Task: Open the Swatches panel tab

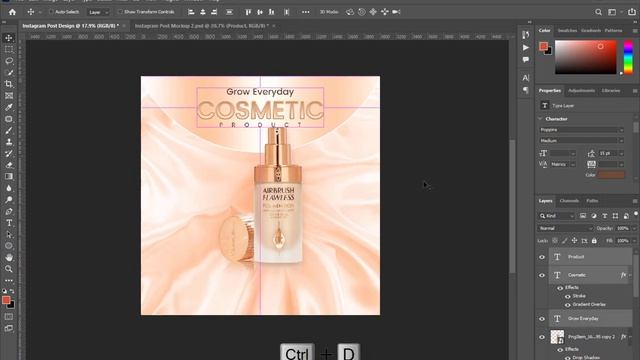Action: click(567, 31)
